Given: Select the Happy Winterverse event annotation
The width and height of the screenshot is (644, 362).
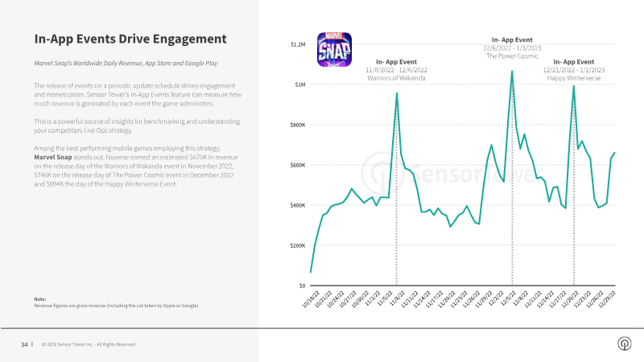Looking at the screenshot, I should point(574,70).
